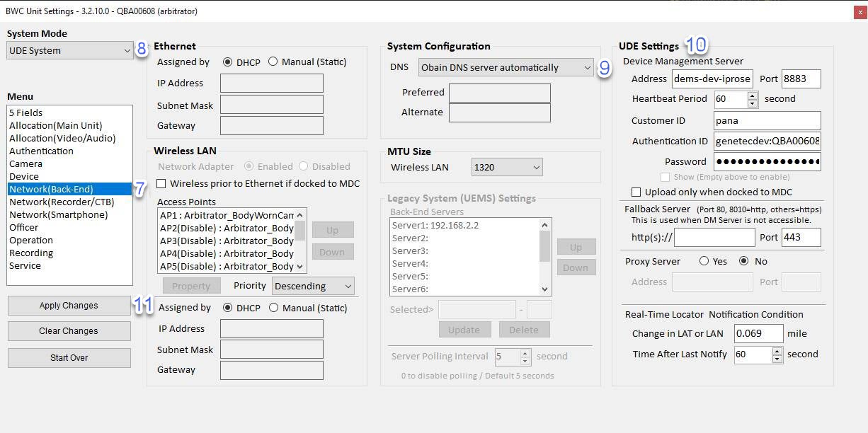
Task: Select Network(Recorder/CTB) menu item
Action: pos(69,202)
